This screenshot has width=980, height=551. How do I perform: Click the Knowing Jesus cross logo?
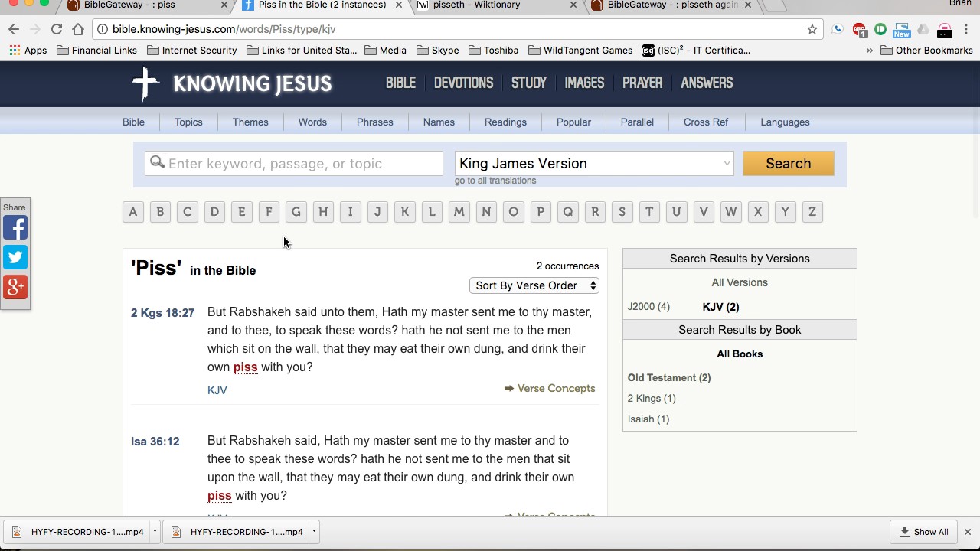point(145,83)
